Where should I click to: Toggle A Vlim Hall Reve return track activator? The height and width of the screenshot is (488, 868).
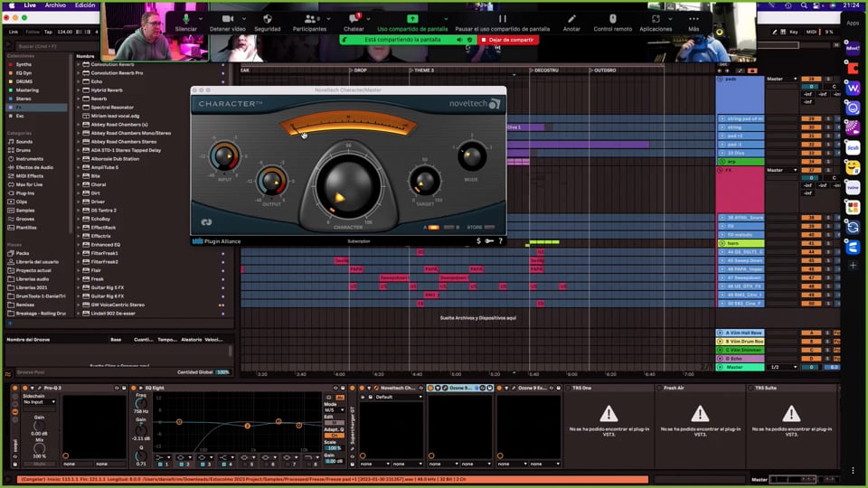pyautogui.click(x=721, y=333)
